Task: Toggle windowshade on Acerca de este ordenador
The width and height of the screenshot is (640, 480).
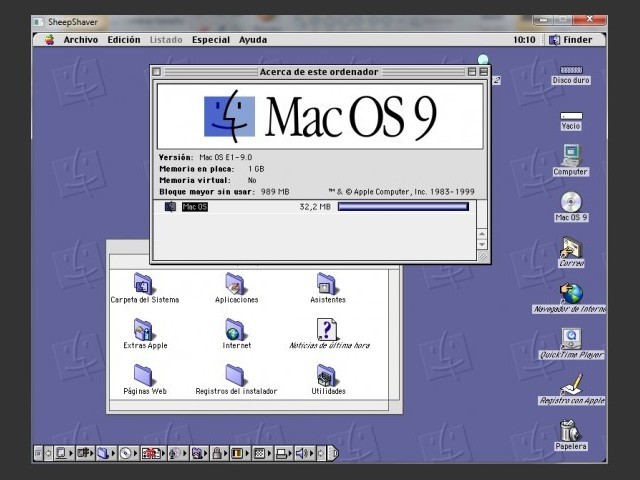Action: pyautogui.click(x=483, y=72)
